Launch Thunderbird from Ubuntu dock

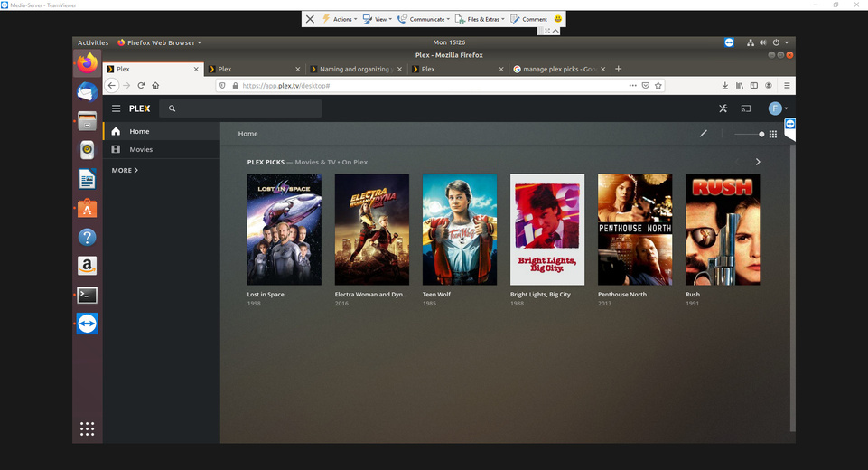coord(87,92)
